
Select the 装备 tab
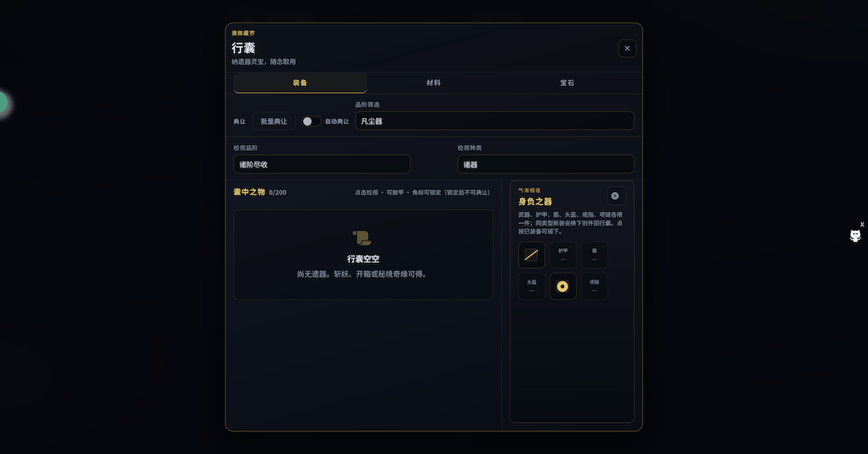click(x=299, y=83)
